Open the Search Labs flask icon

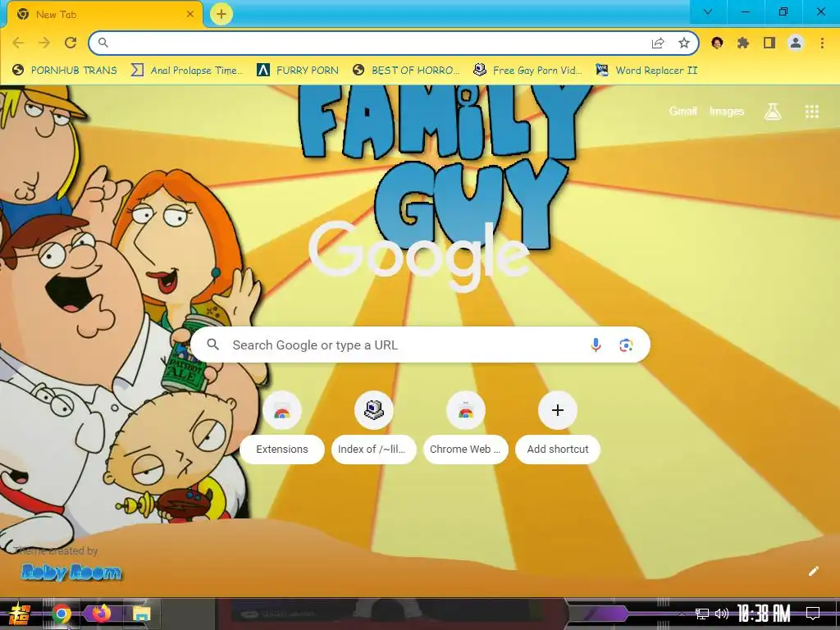click(773, 111)
